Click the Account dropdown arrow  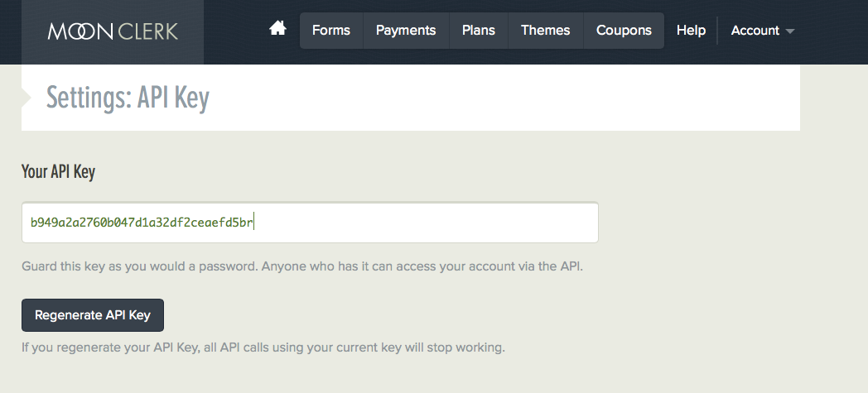pyautogui.click(x=790, y=31)
